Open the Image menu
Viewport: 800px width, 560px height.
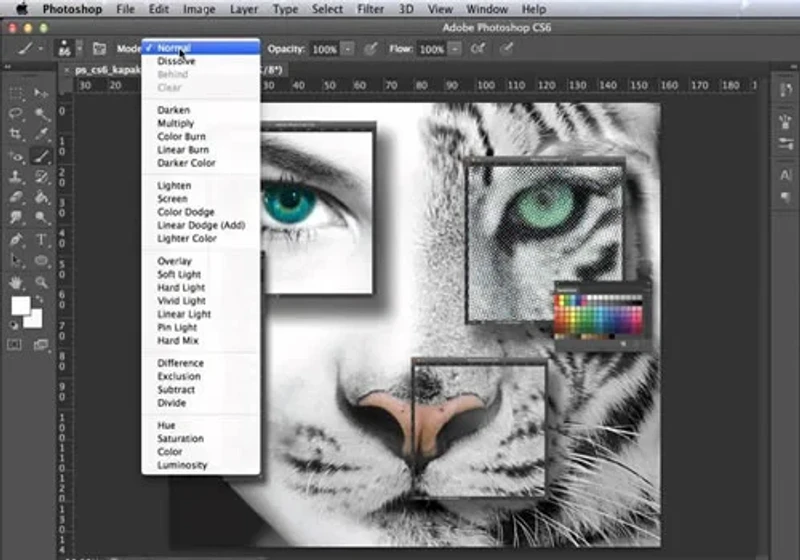coord(199,9)
